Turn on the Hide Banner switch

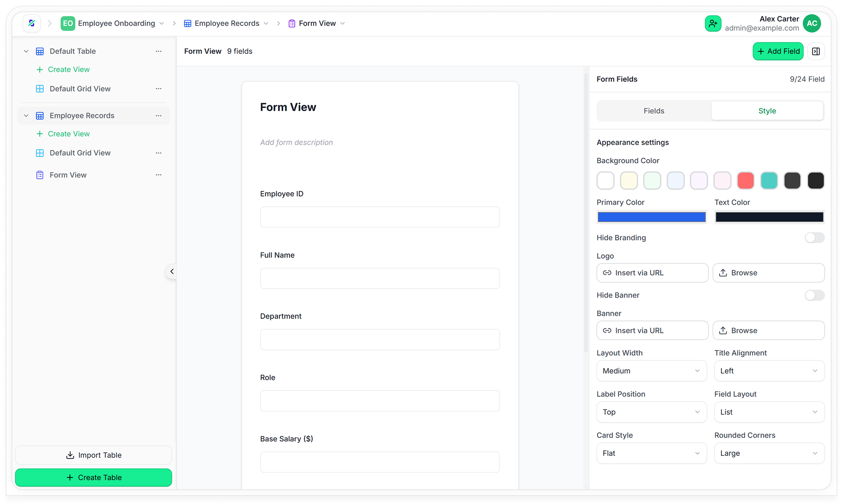pos(814,295)
